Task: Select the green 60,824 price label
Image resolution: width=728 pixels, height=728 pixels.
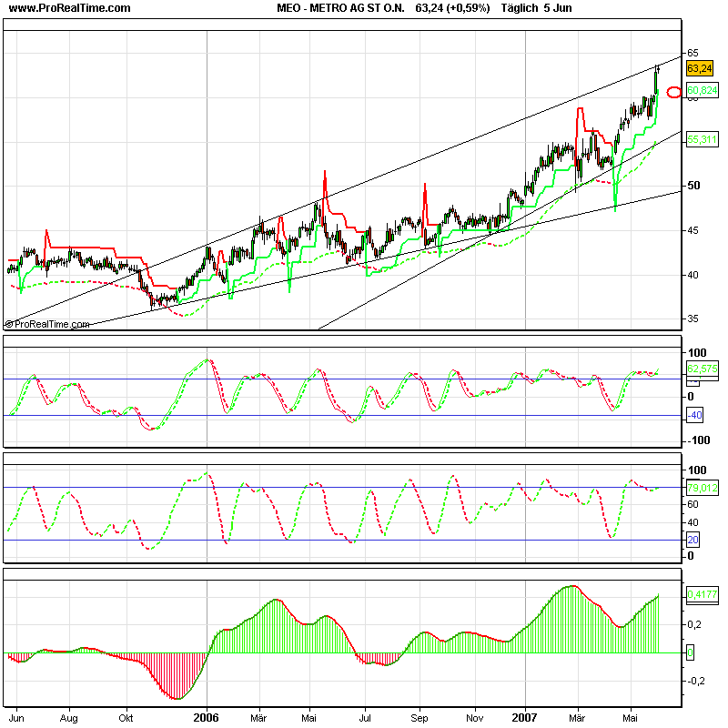Action: [702, 90]
